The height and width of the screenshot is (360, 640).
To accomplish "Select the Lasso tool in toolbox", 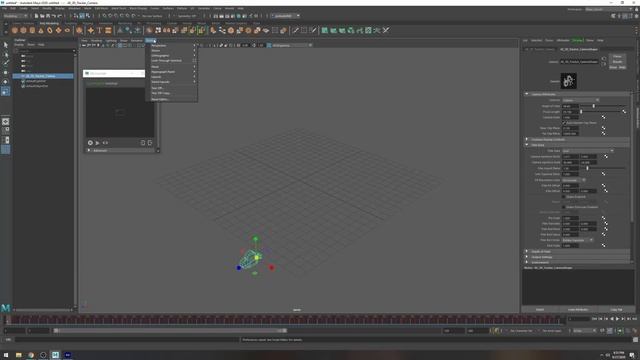I will pos(6,54).
